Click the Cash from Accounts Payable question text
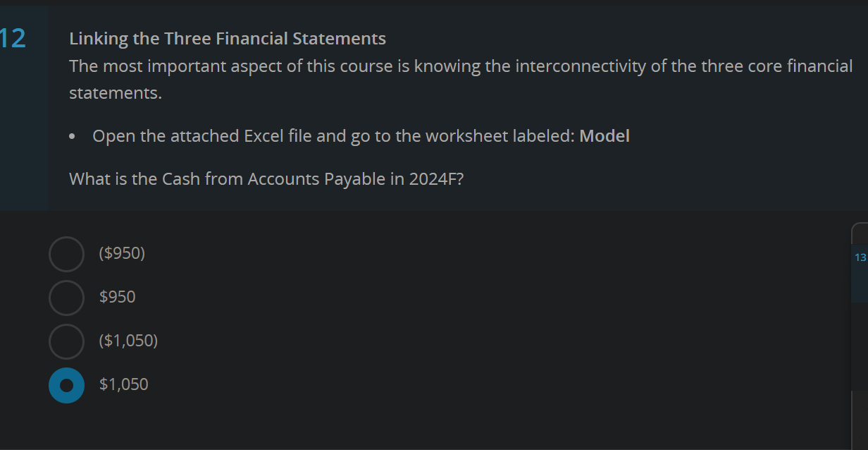This screenshot has height=450, width=868. [x=266, y=179]
